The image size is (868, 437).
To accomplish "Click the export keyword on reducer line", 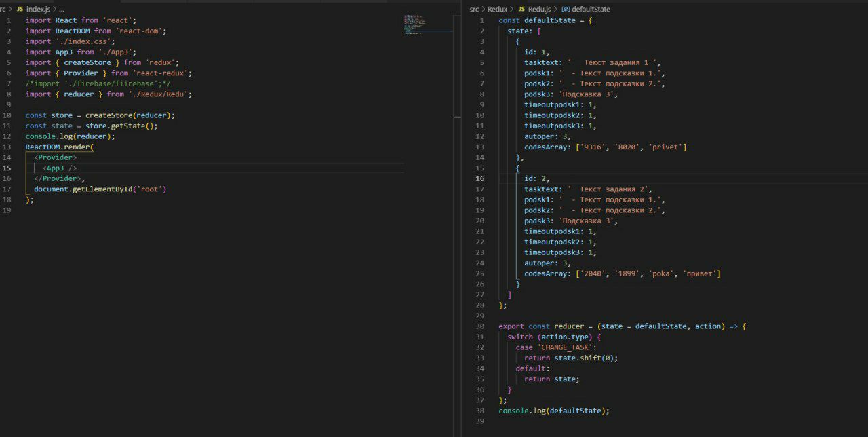I will click(511, 326).
